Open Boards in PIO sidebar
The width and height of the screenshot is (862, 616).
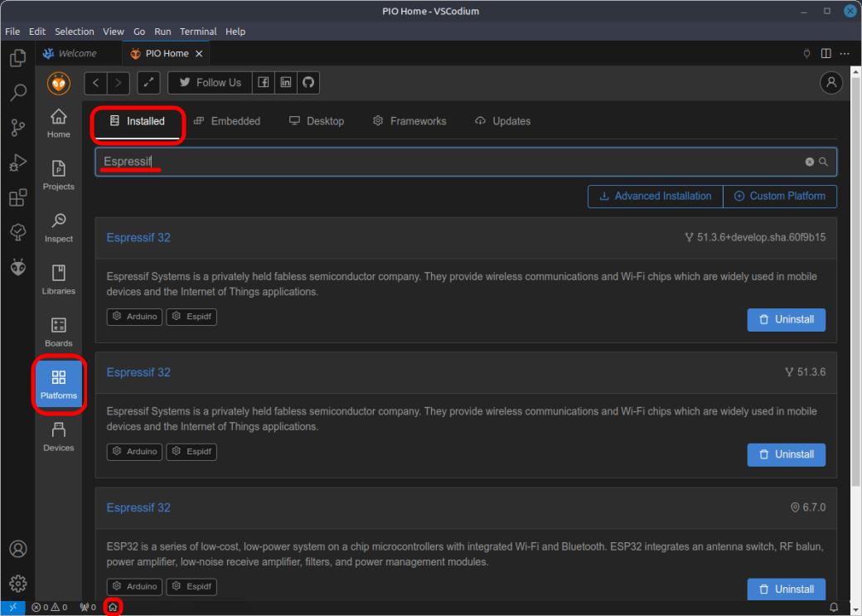[x=58, y=332]
